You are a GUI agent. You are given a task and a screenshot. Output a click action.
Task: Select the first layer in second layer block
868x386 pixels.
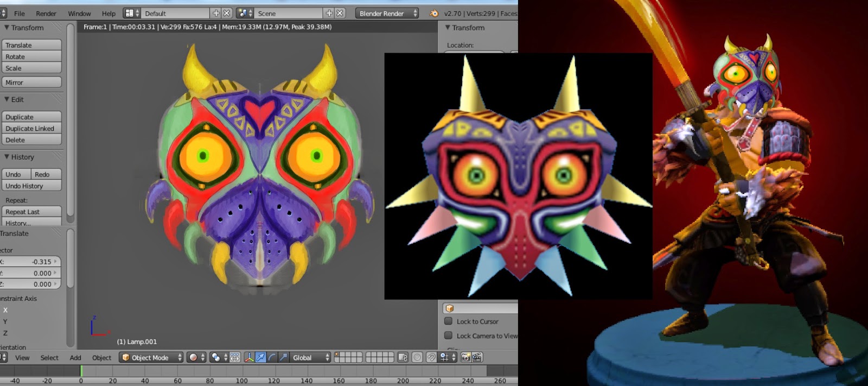[369, 355]
